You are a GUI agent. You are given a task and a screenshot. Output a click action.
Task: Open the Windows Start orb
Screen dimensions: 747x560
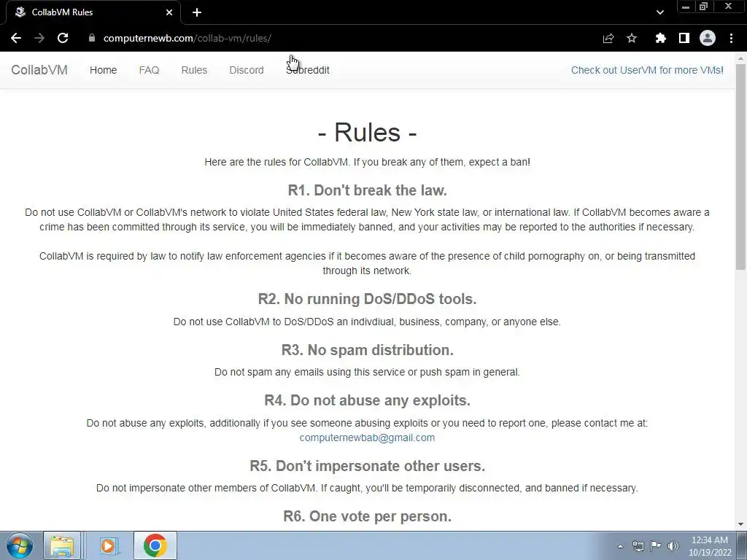coord(20,545)
